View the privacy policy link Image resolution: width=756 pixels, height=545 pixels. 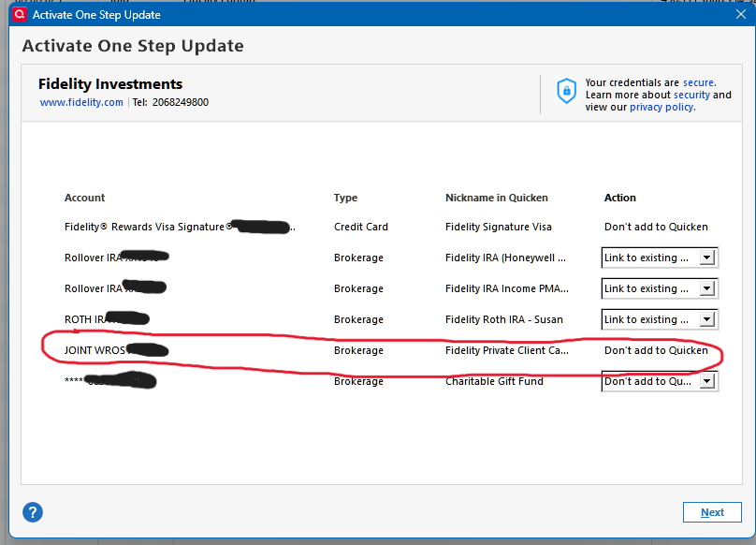(x=662, y=107)
